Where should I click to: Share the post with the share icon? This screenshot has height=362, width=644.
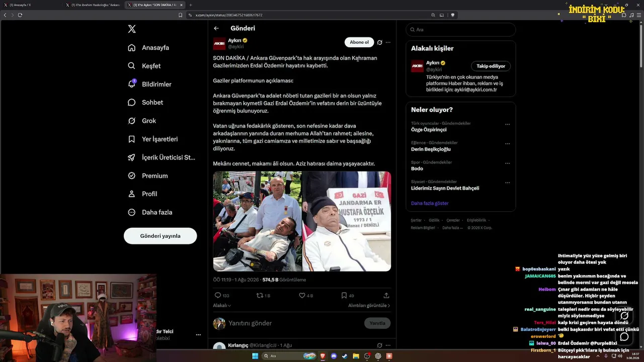point(386,296)
